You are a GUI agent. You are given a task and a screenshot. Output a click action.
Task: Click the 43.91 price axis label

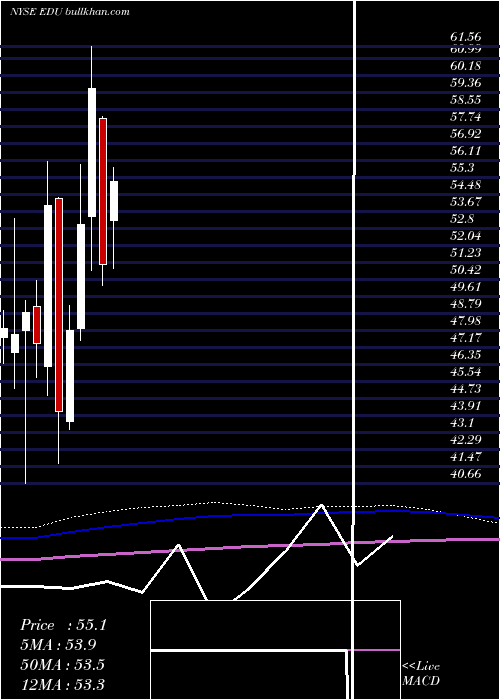pyautogui.click(x=465, y=405)
